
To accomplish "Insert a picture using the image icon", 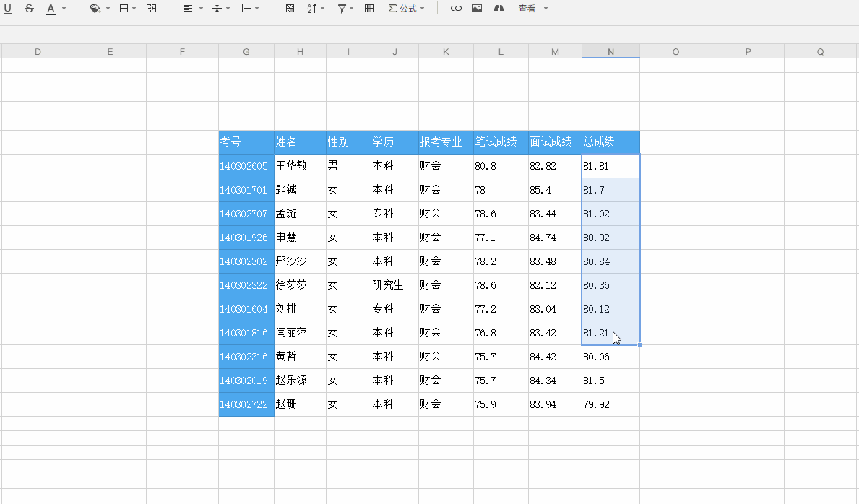I will tap(478, 9).
